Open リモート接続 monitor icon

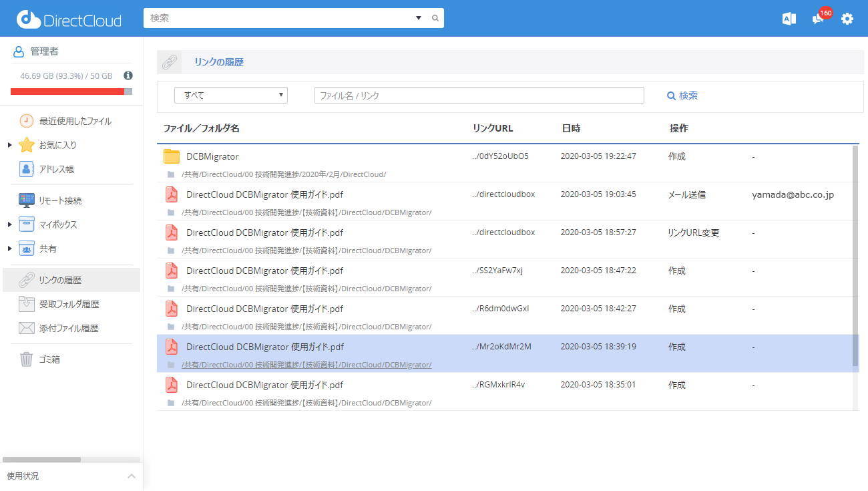click(x=27, y=200)
